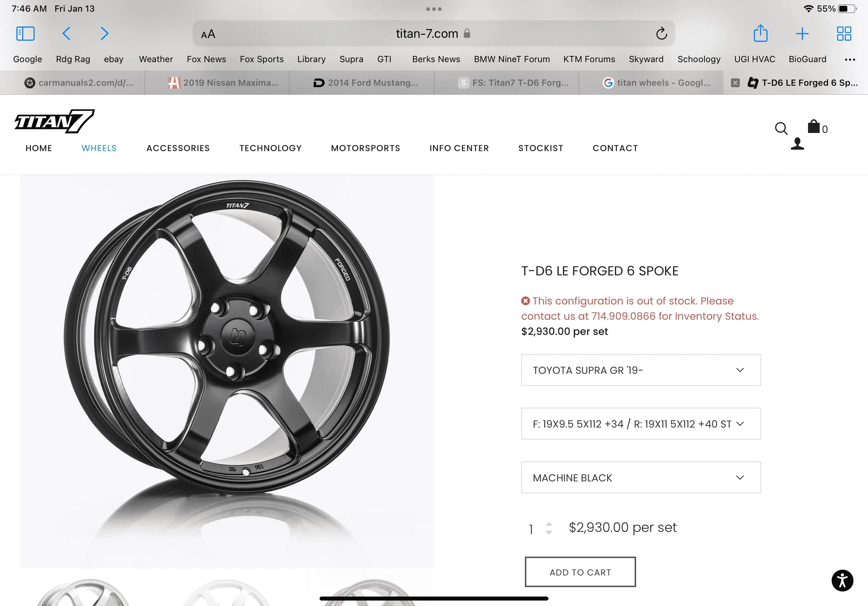The width and height of the screenshot is (868, 606).
Task: Select the current T-D6 LE Forged tab
Action: 796,82
